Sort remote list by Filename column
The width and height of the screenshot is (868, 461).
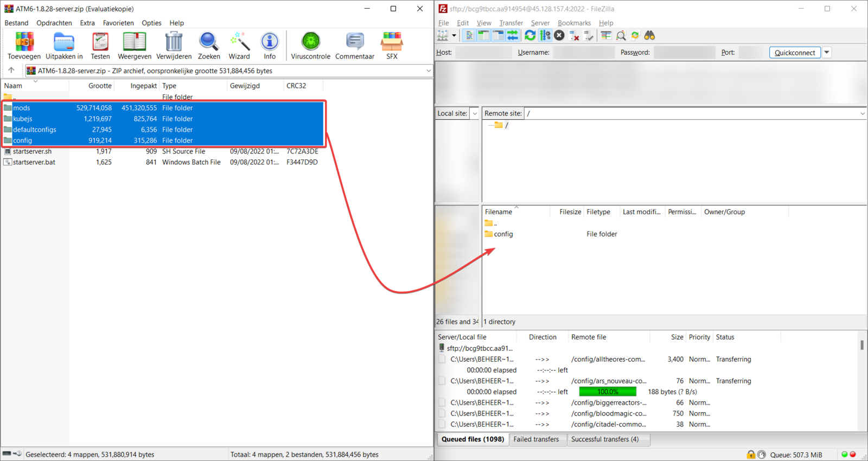(x=516, y=212)
